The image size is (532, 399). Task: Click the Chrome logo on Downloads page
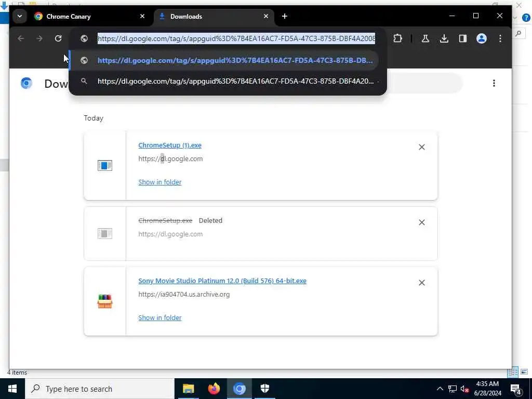tap(26, 83)
